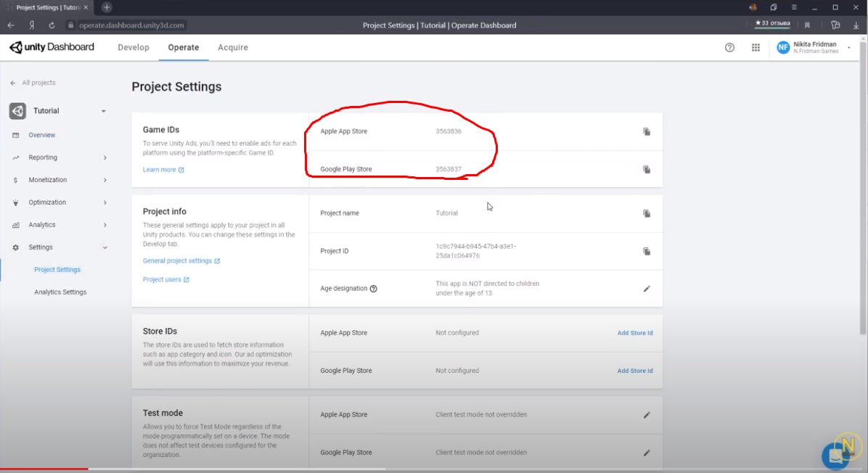The height and width of the screenshot is (473, 868).
Task: Click the 'Not configured' Apple App Store value
Action: tap(456, 333)
